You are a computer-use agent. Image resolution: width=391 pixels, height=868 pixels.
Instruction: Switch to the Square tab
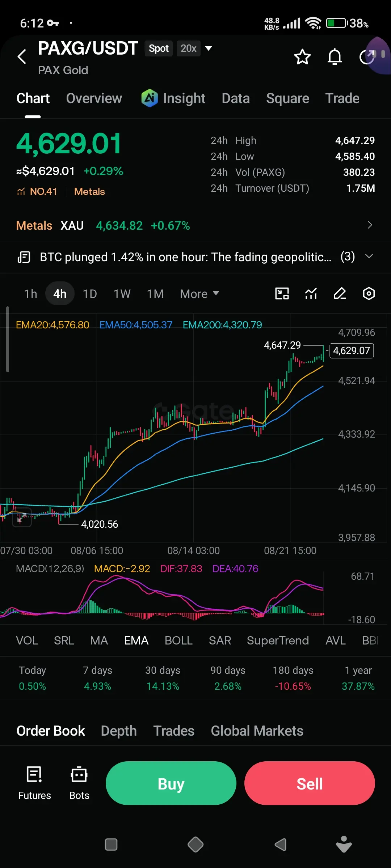(x=287, y=98)
